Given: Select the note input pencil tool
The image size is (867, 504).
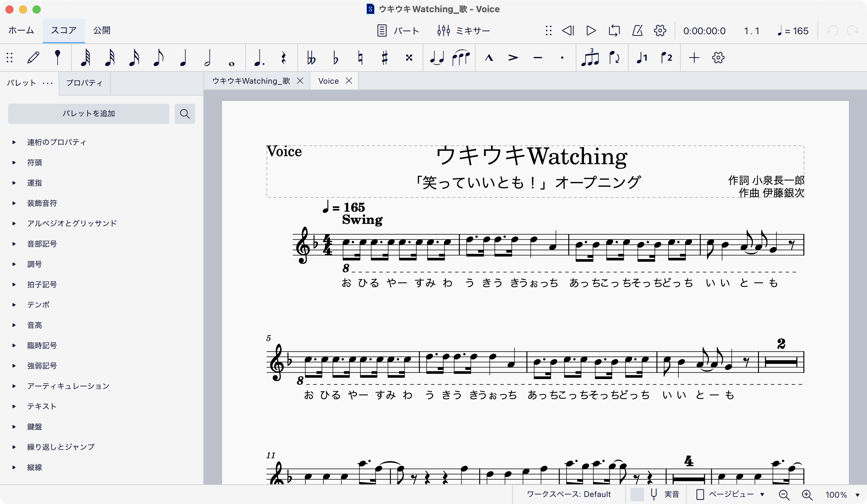Looking at the screenshot, I should [34, 58].
